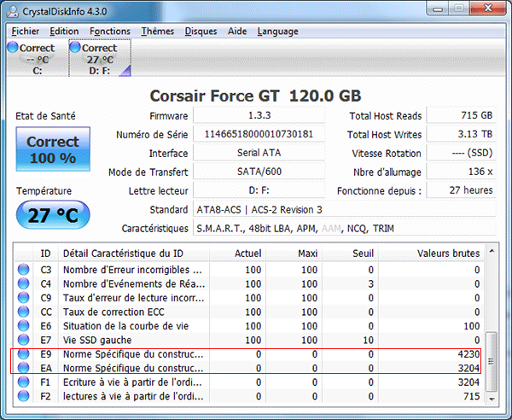
Task: Select row Ecriture à vie à partir de l'ordi...
Action: pyautogui.click(x=249, y=382)
